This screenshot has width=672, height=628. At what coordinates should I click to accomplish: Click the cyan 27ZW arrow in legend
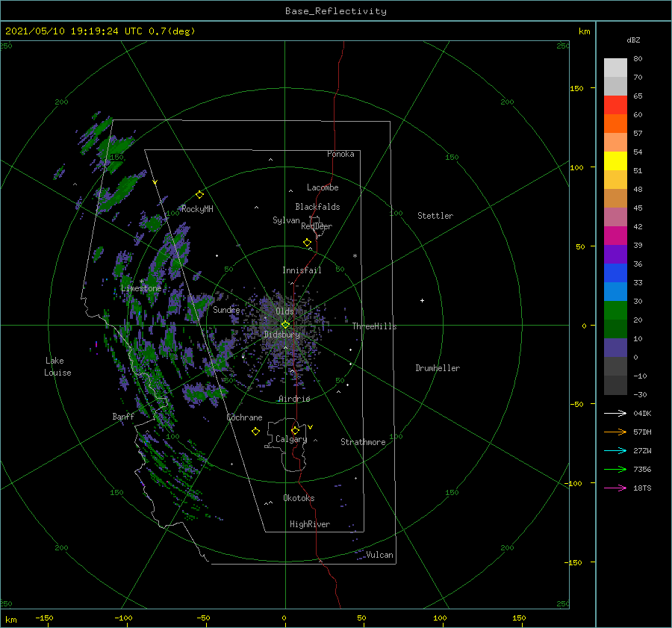[x=615, y=450]
